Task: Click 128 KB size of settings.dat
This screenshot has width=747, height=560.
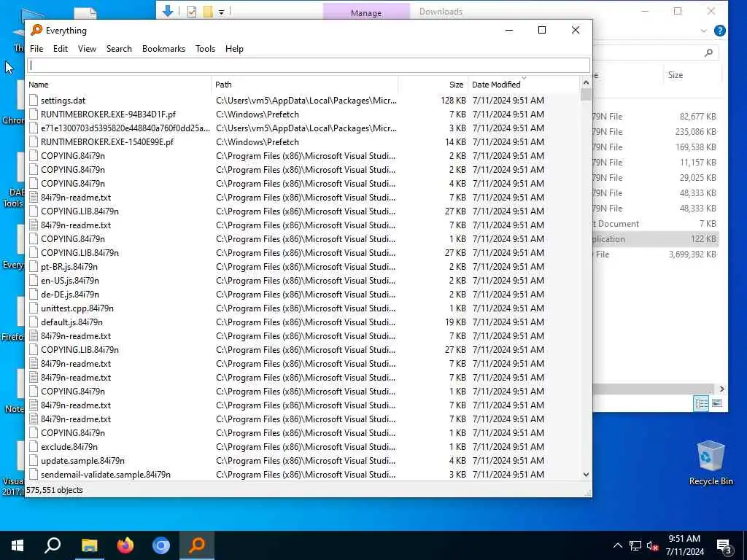Action: point(453,101)
